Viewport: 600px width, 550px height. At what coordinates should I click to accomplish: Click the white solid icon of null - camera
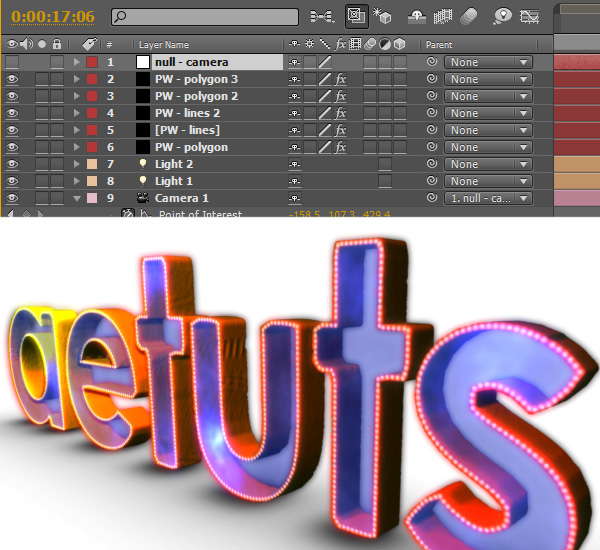[x=143, y=62]
